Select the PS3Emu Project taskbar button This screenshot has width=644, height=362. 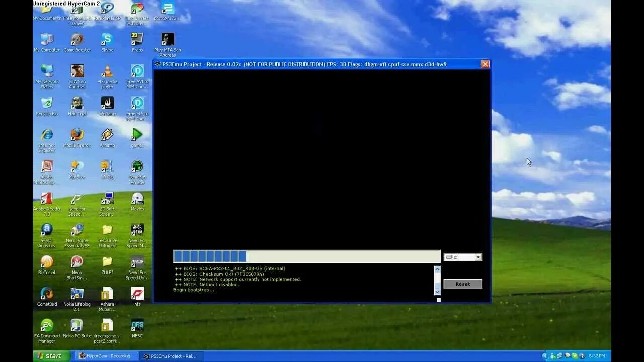click(171, 356)
